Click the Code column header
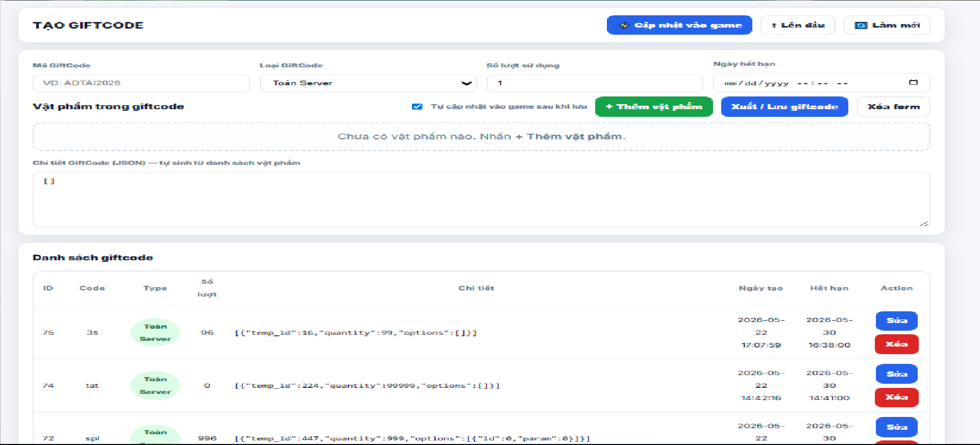Viewport: 980px width, 445px height. [92, 288]
